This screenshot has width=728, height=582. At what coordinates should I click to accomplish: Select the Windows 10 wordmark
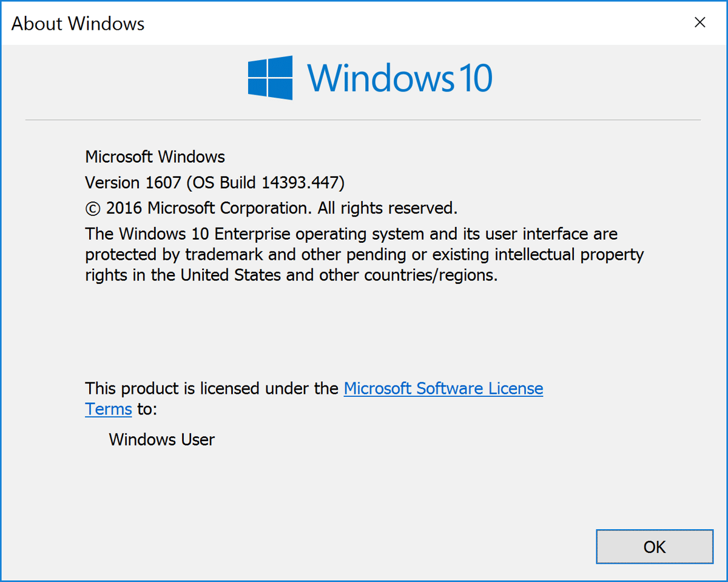point(400,77)
